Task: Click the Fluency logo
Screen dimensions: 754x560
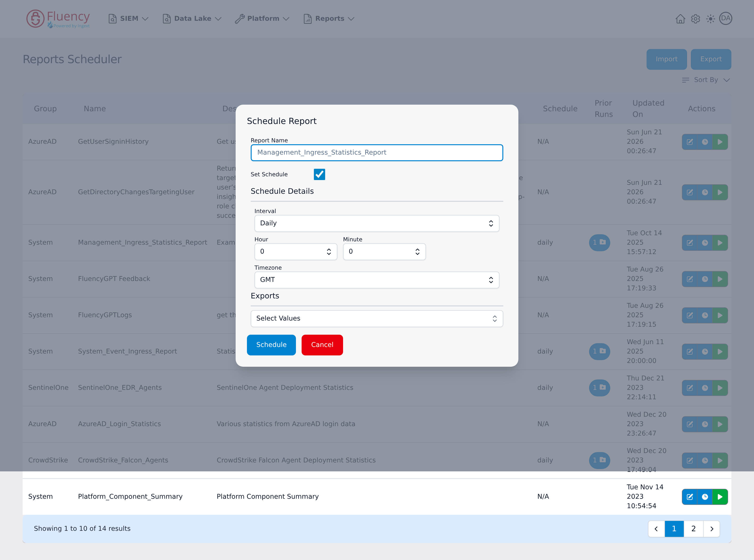Action: [x=58, y=19]
